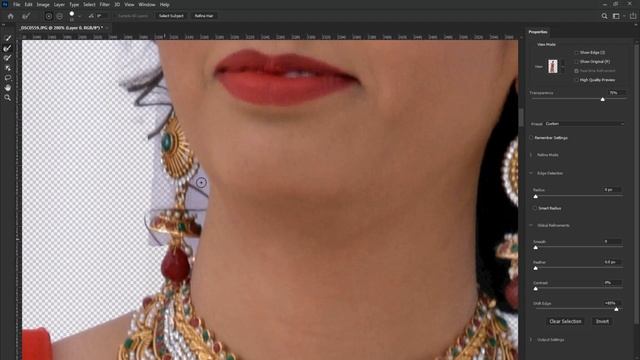The width and height of the screenshot is (640, 360).
Task: Select the Brush tool in left toolbar
Action: coord(7,58)
